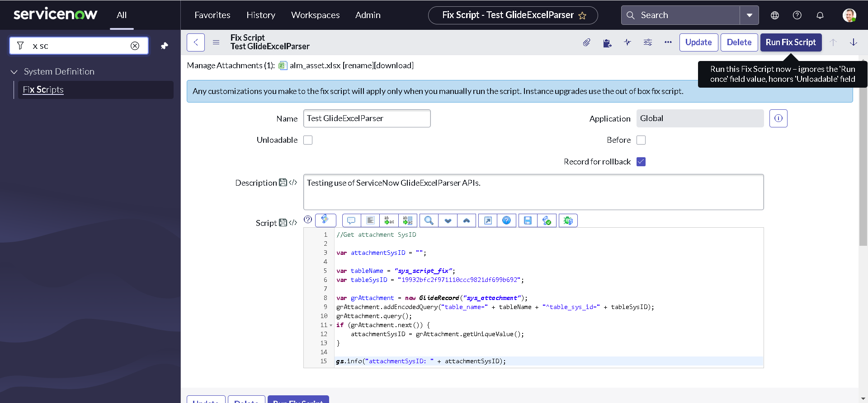Click into the navigator filter field
Image resolution: width=868 pixels, height=403 pixels.
(79, 46)
